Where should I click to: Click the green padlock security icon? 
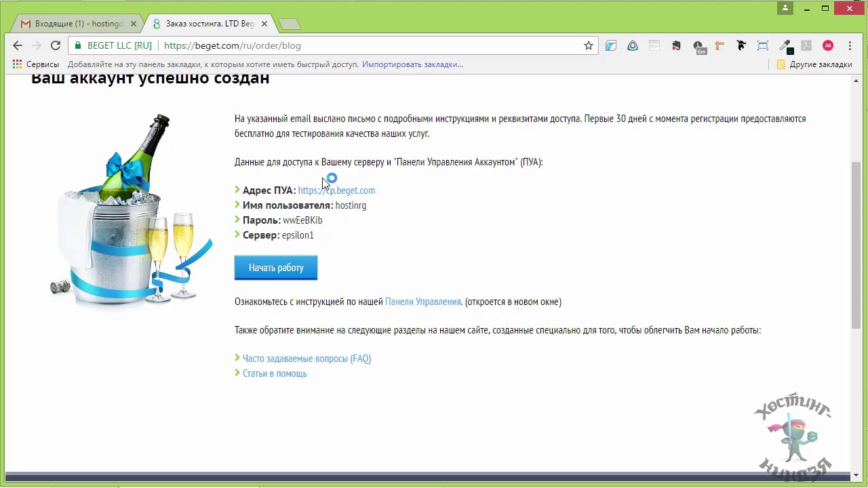(x=78, y=45)
